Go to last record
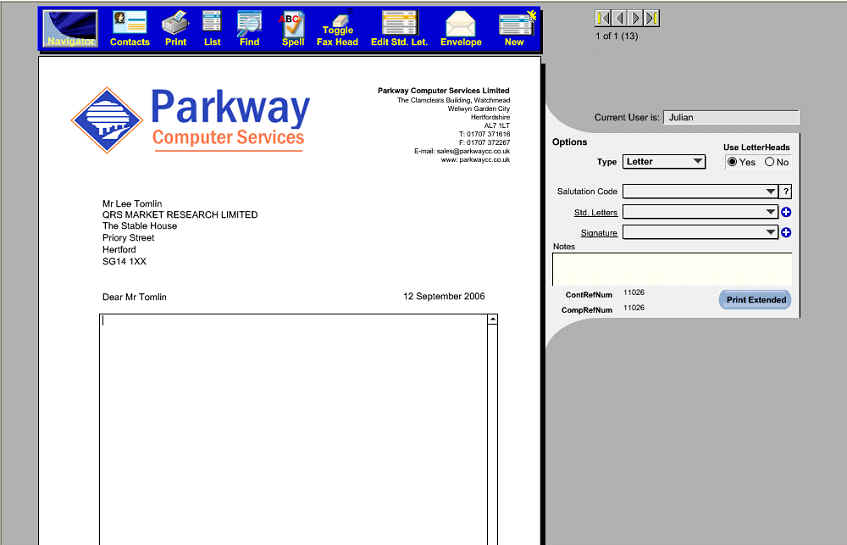Viewport: 847px width, 545px height. click(x=651, y=18)
